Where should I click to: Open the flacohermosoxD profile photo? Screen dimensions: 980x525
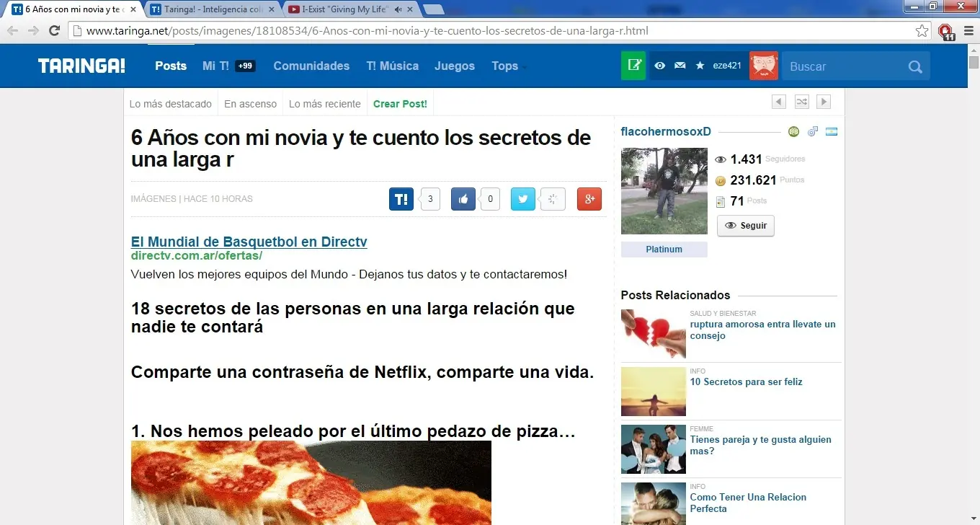(664, 191)
